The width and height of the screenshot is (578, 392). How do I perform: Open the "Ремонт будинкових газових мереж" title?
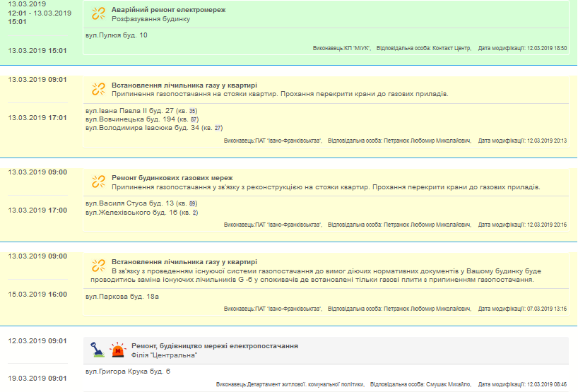pos(172,177)
